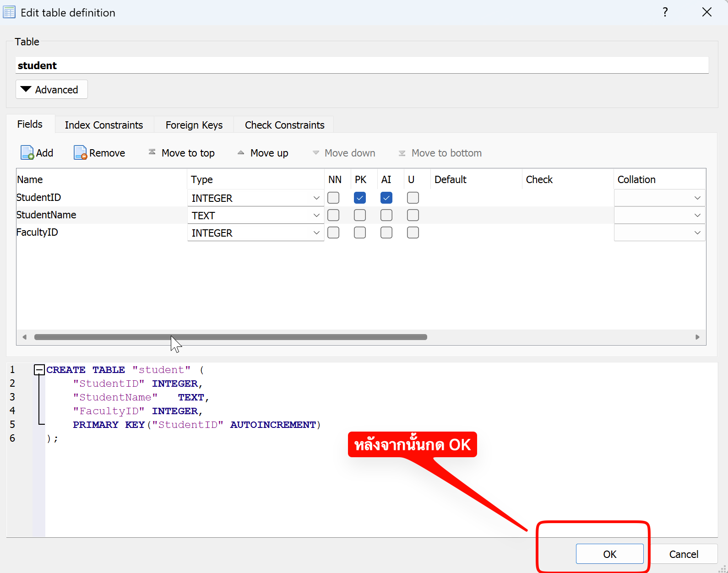
Task: Click the horizontal scrollbar in fields list
Action: coord(230,337)
